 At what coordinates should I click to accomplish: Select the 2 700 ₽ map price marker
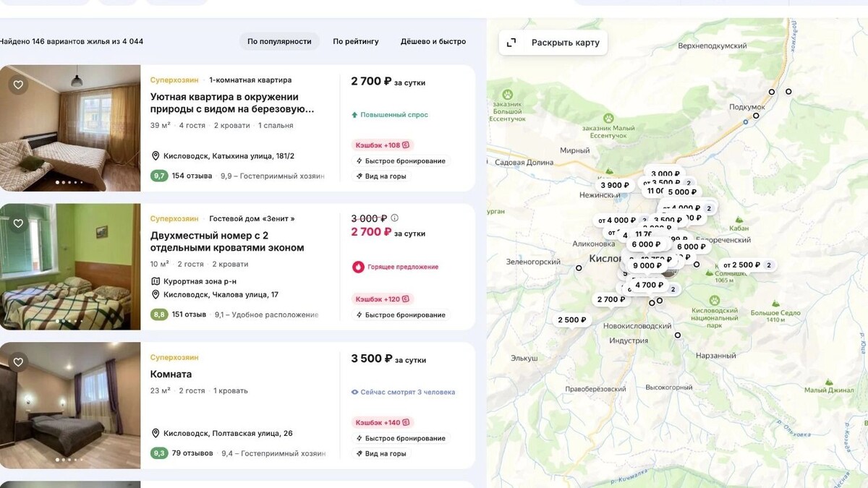611,299
